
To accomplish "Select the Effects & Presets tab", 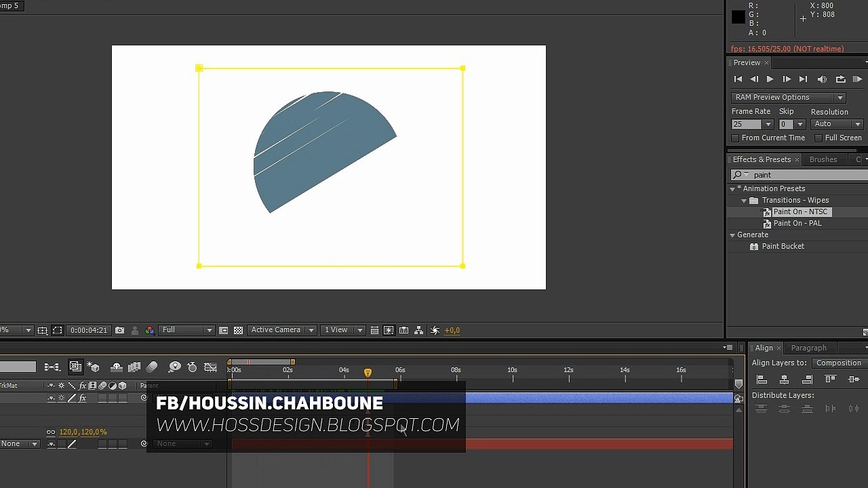I will pyautogui.click(x=762, y=159).
